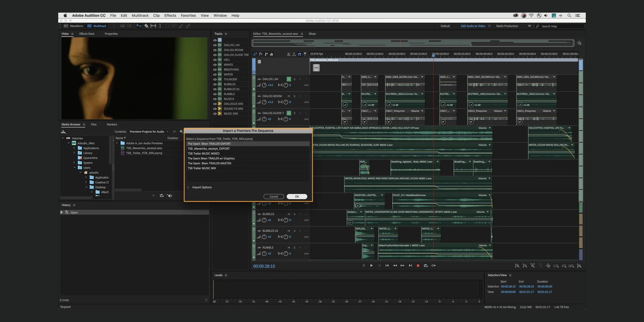Click the trash icon in the History panel
This screenshot has height=322, width=644.
(x=206, y=300)
